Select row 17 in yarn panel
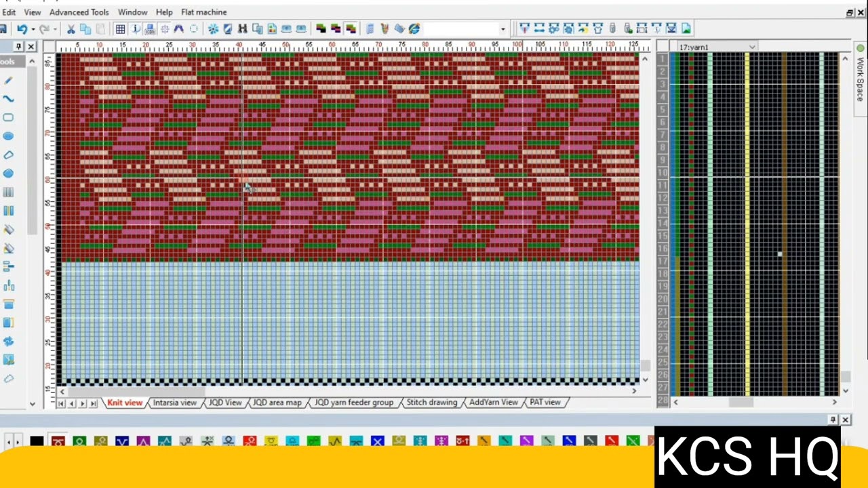 pyautogui.click(x=663, y=261)
